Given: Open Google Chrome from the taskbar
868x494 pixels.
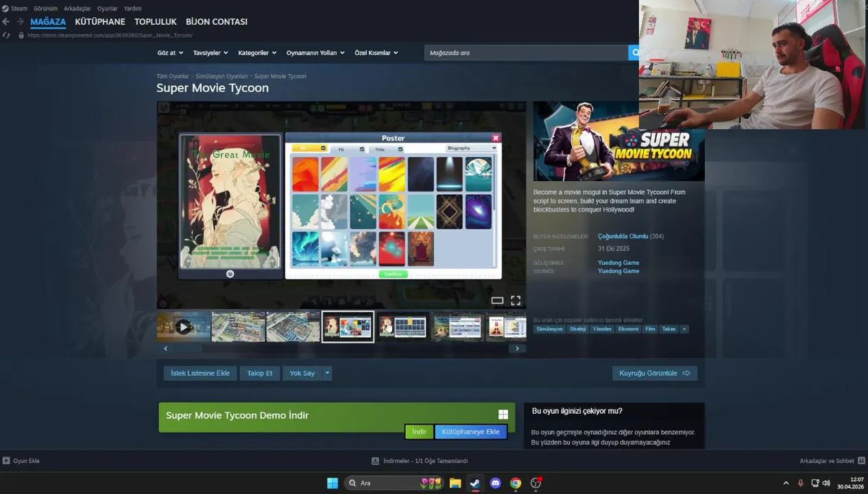Looking at the screenshot, I should click(516, 483).
